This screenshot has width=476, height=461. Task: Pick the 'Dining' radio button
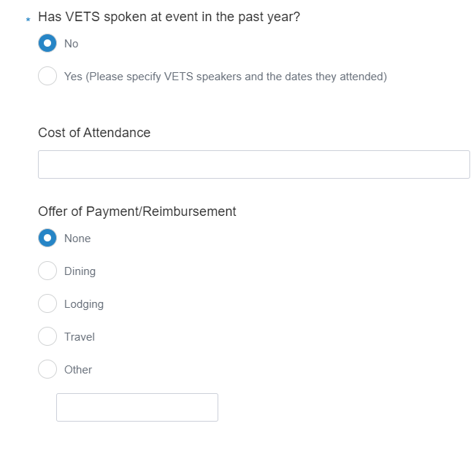(x=47, y=271)
